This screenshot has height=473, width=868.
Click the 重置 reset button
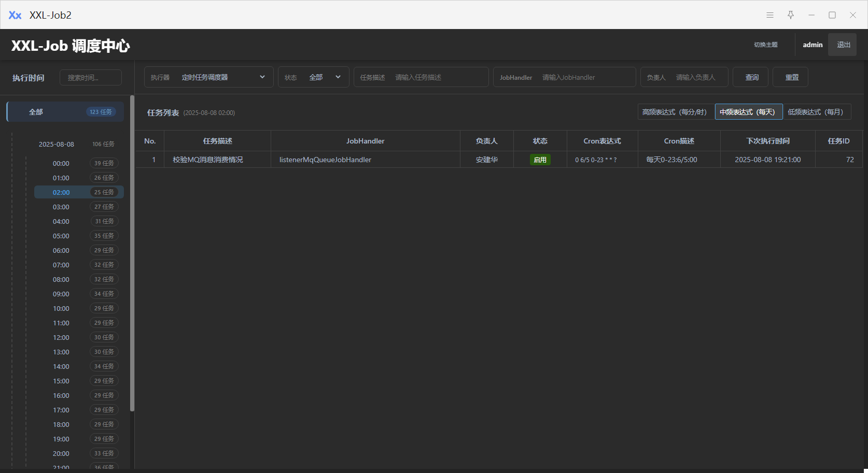click(791, 77)
